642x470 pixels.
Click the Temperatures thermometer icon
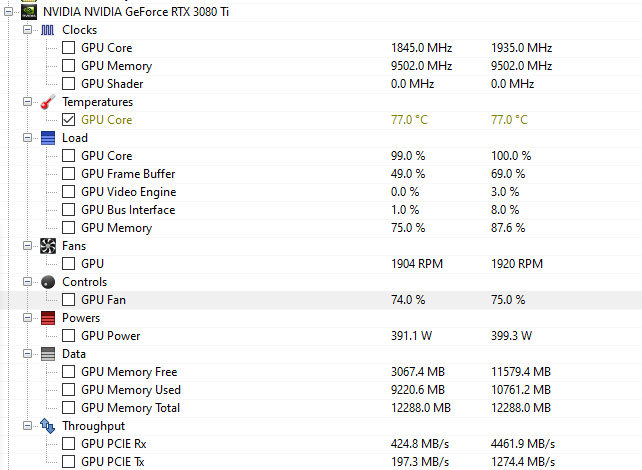point(48,102)
